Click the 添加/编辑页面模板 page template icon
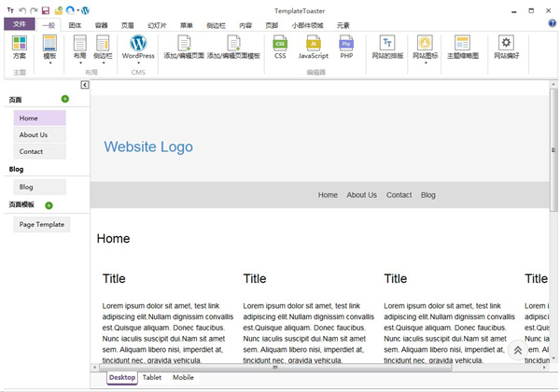 coord(233,47)
